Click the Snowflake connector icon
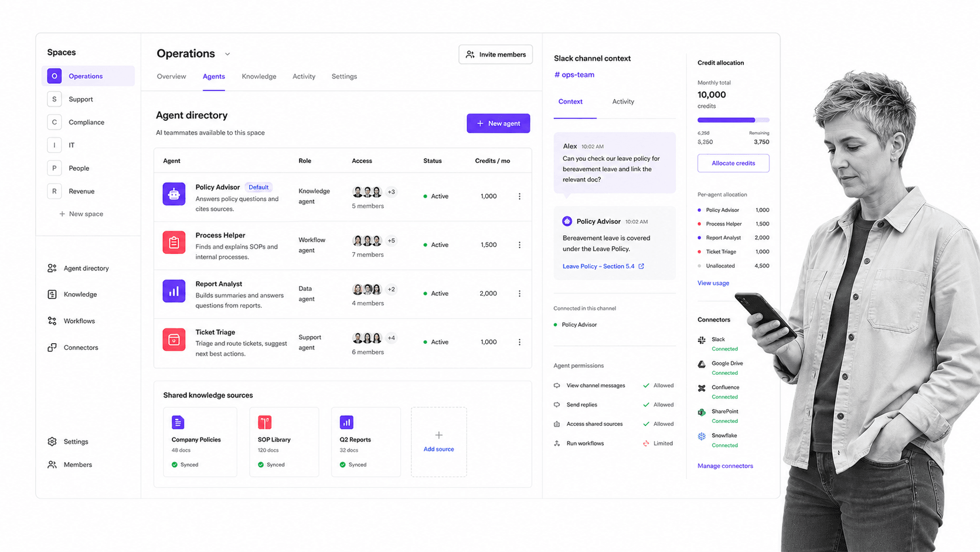 click(x=702, y=436)
